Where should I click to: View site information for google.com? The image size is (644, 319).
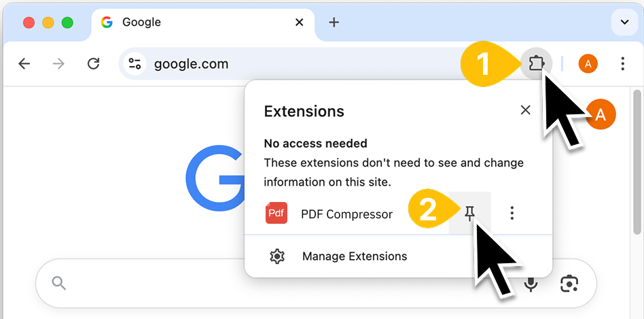135,64
